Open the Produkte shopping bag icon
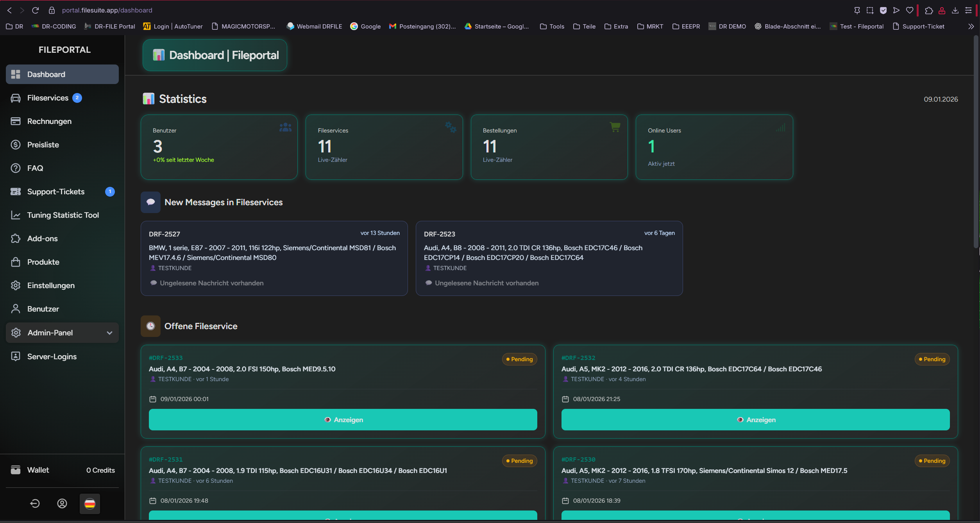980x523 pixels. [16, 262]
